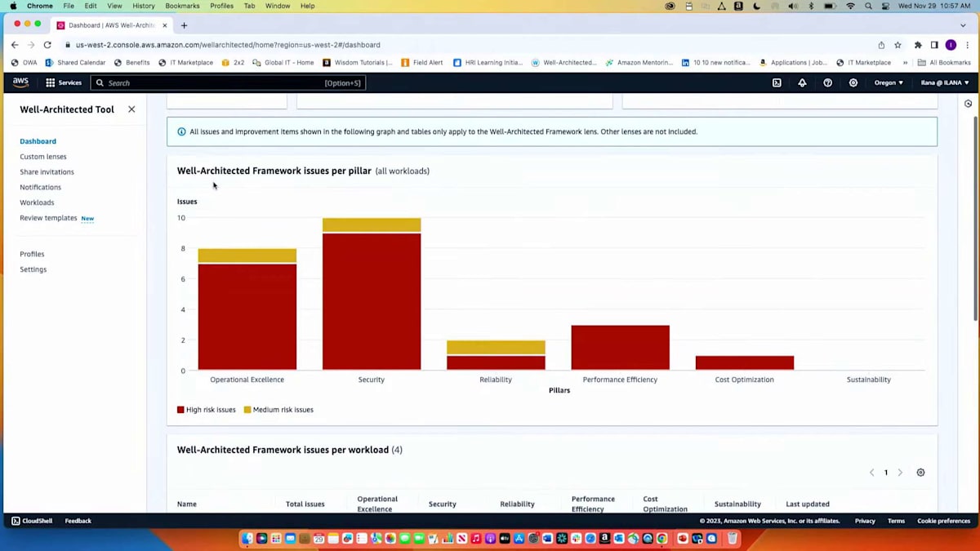The image size is (980, 551).
Task: Click CloudShell in footer
Action: click(x=32, y=521)
